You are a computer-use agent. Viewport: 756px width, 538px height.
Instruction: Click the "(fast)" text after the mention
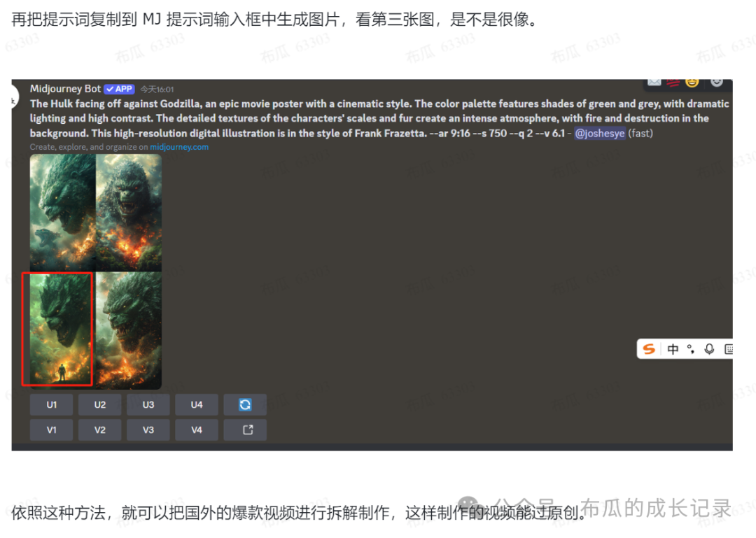click(640, 133)
